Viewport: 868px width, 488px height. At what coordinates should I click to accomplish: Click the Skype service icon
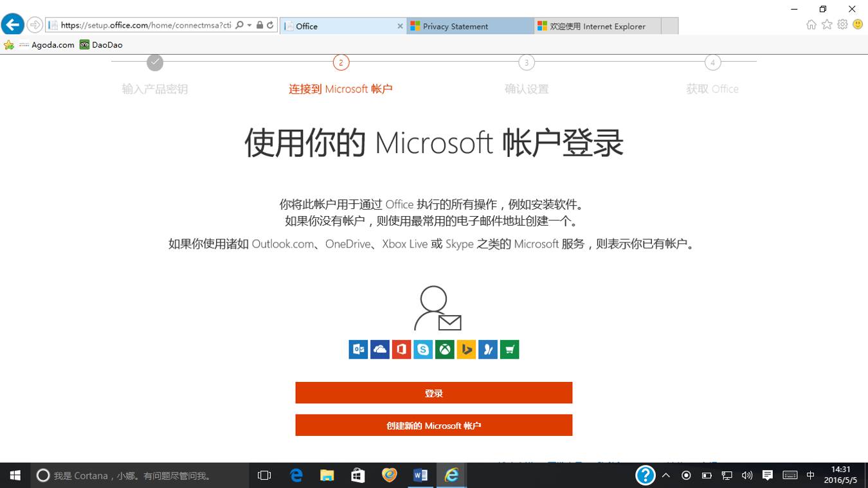click(x=423, y=349)
